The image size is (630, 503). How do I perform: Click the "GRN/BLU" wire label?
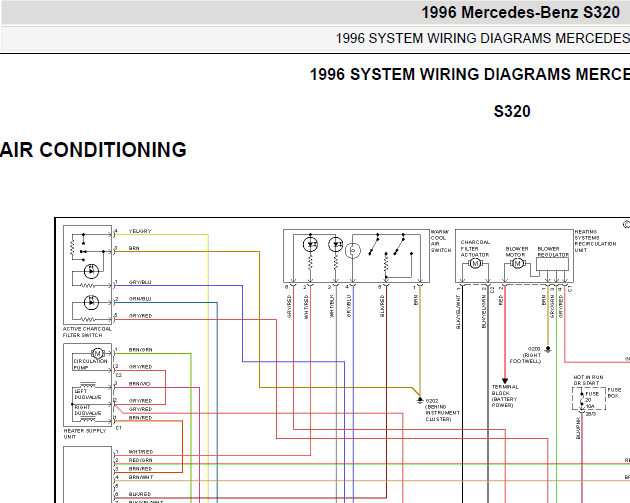click(x=140, y=299)
